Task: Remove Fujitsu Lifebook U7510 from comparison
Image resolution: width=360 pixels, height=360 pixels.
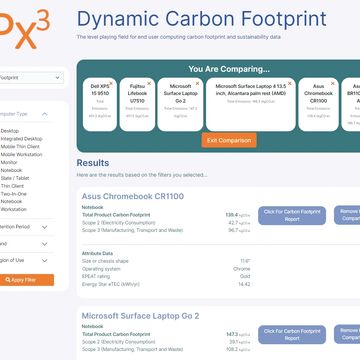Action: [x=149, y=83]
